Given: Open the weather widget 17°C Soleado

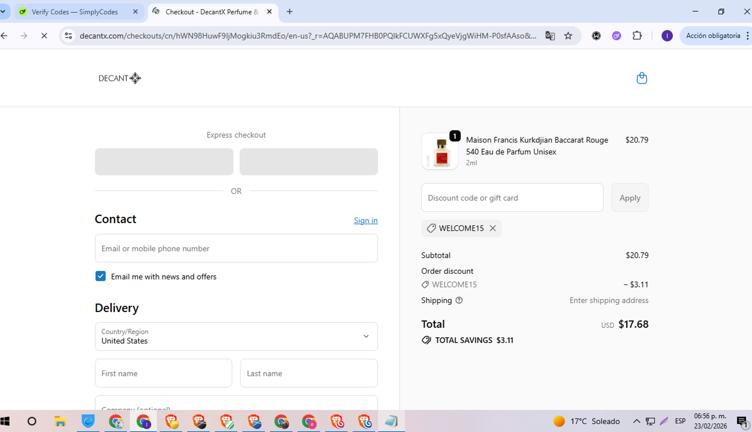Looking at the screenshot, I should (587, 421).
